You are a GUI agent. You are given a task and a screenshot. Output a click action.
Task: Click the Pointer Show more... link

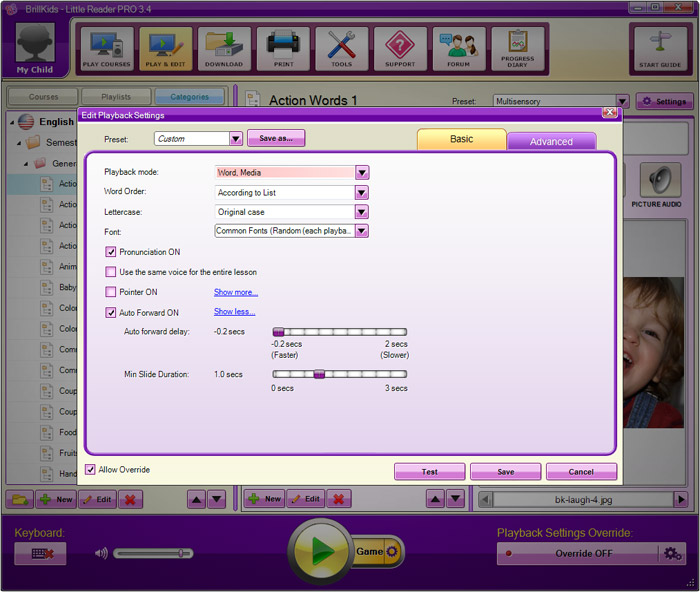click(236, 292)
